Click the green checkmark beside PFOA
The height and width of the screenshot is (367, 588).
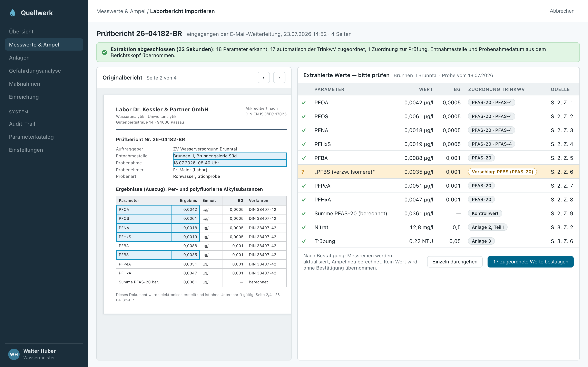pyautogui.click(x=304, y=103)
